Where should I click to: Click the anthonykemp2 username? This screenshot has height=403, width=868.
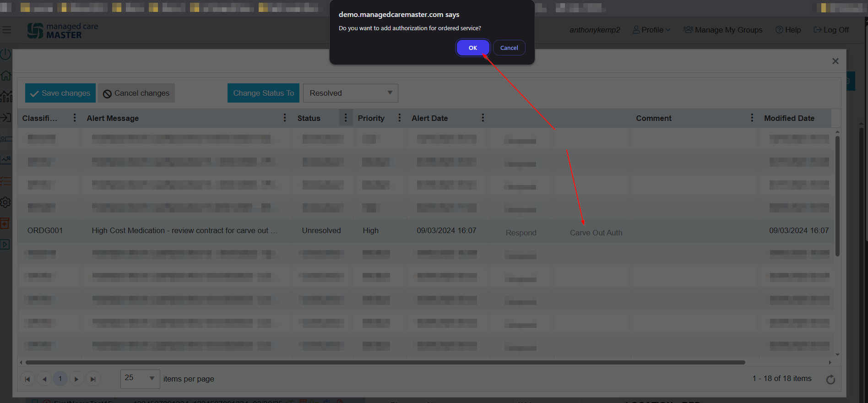595,30
